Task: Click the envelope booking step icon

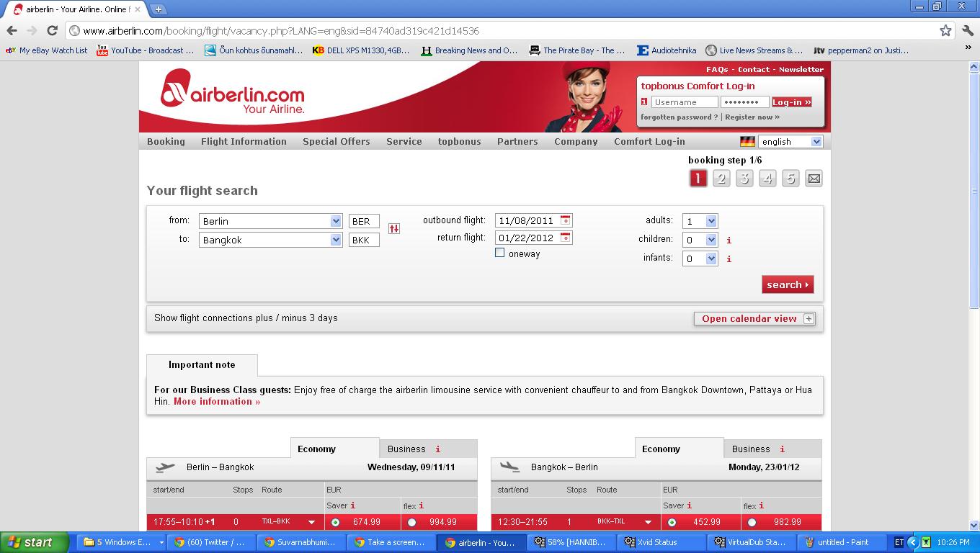Action: tap(814, 179)
